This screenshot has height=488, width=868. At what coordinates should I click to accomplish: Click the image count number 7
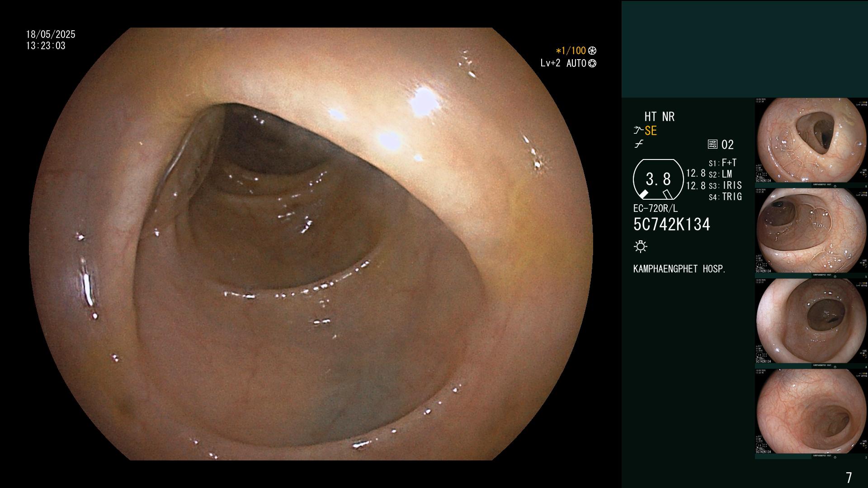tap(849, 478)
